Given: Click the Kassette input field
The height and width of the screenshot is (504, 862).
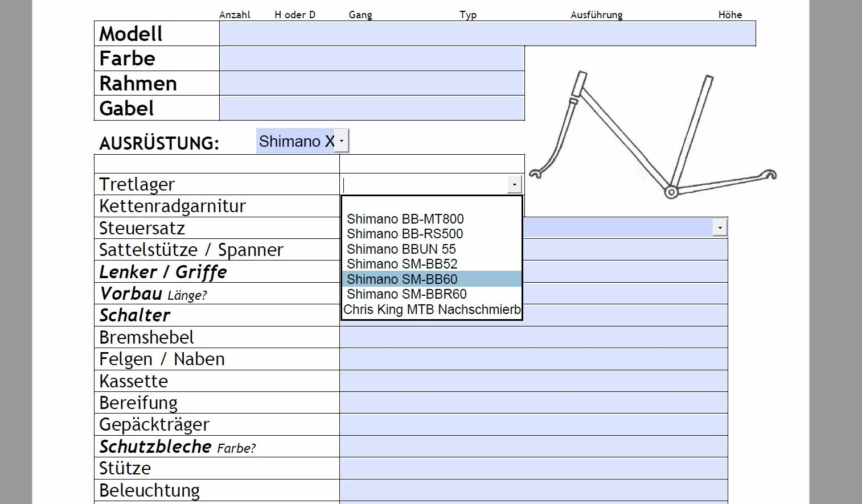Looking at the screenshot, I should click(533, 381).
